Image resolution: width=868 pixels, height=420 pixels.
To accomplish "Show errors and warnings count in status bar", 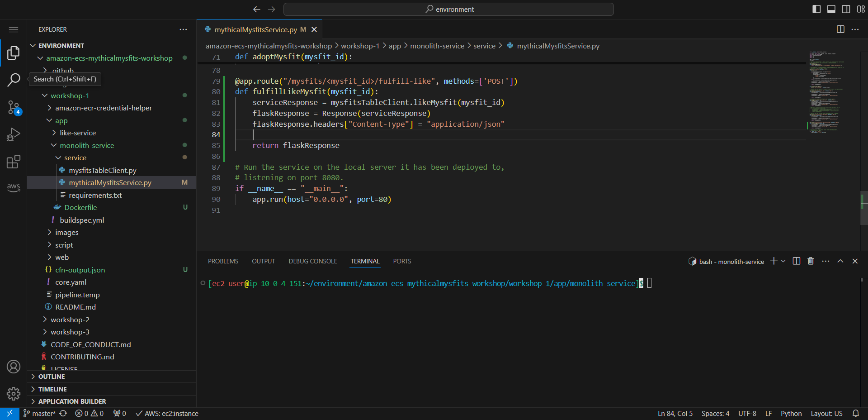I will click(x=90, y=414).
